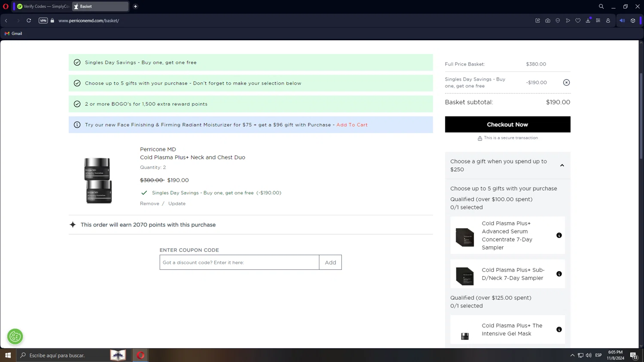Reload the basket page
644x362 pixels.
click(29, 21)
